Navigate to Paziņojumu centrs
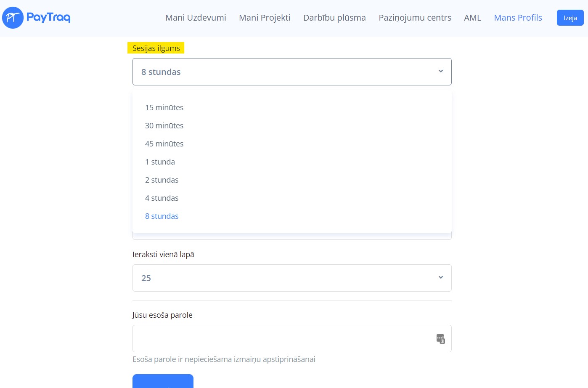 (415, 18)
